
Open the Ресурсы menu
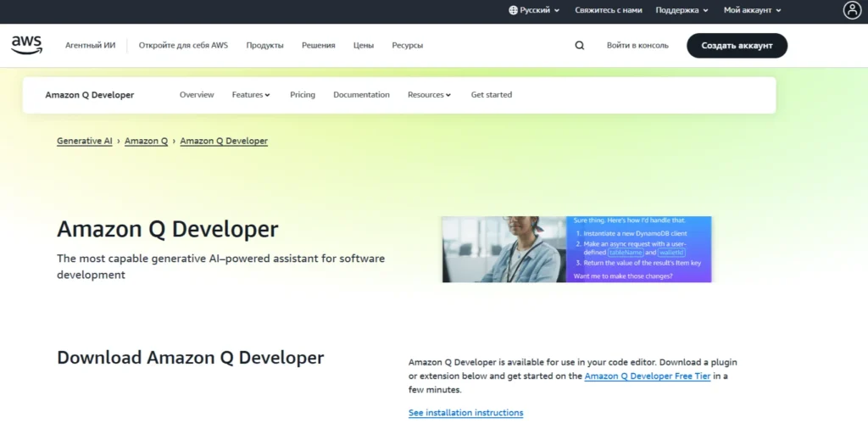pyautogui.click(x=408, y=46)
